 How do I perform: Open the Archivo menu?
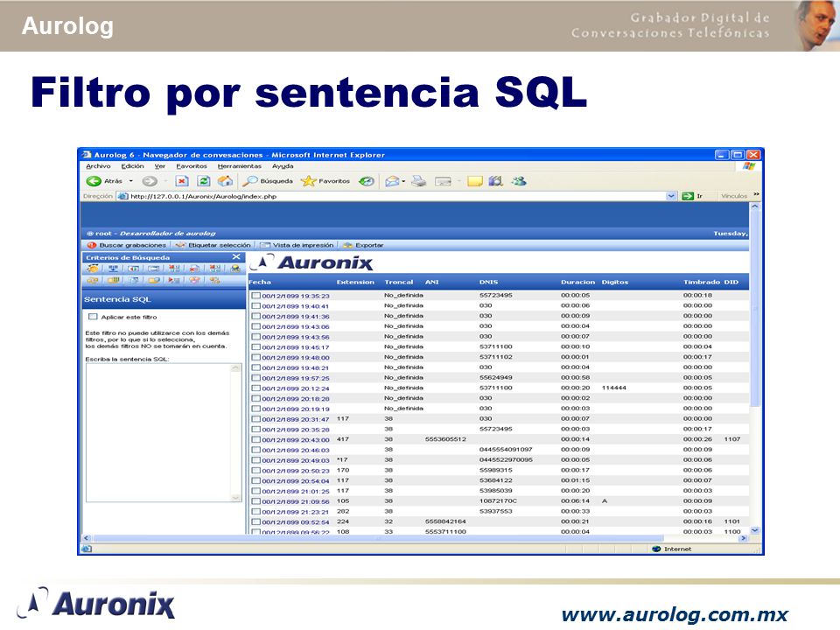pyautogui.click(x=98, y=166)
